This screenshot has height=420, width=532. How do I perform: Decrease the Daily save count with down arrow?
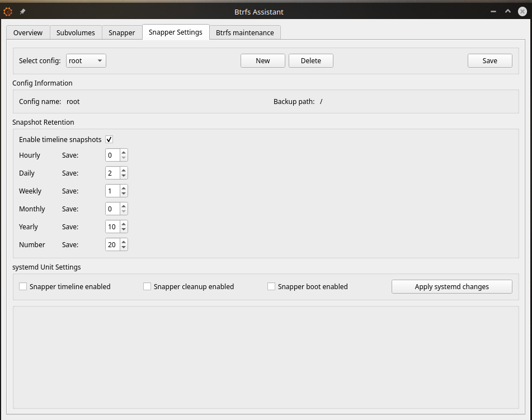124,176
